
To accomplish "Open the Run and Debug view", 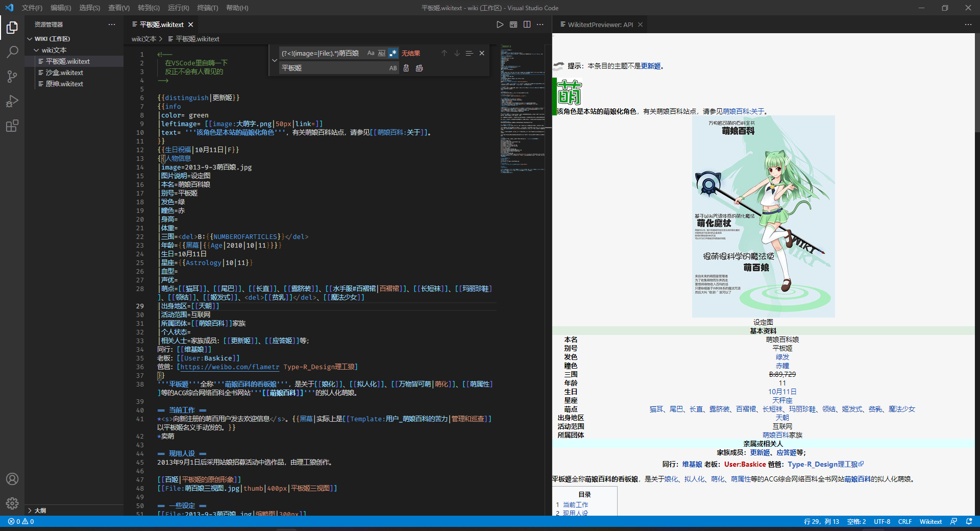I will pyautogui.click(x=12, y=101).
